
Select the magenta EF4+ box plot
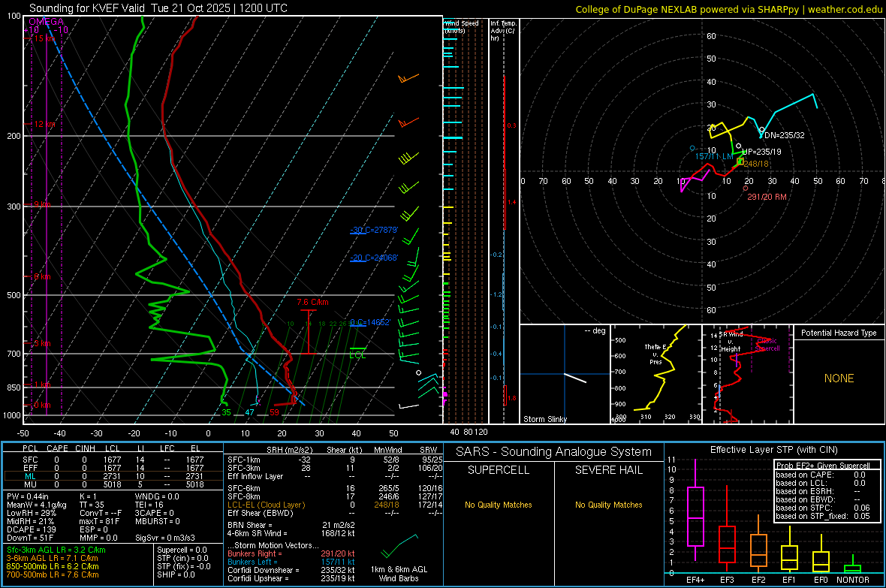695,510
